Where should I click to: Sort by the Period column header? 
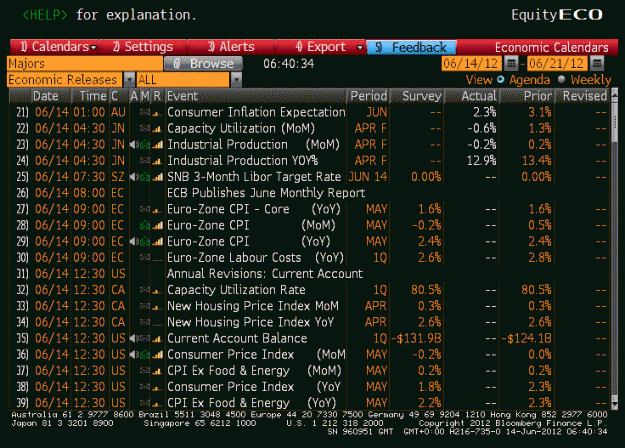(368, 96)
